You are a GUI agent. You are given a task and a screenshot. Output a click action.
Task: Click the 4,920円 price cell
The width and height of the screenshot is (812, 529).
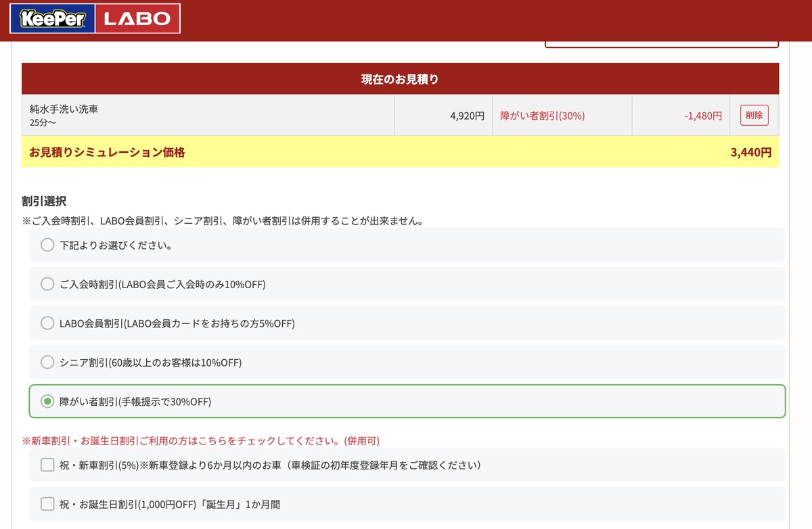(443, 115)
